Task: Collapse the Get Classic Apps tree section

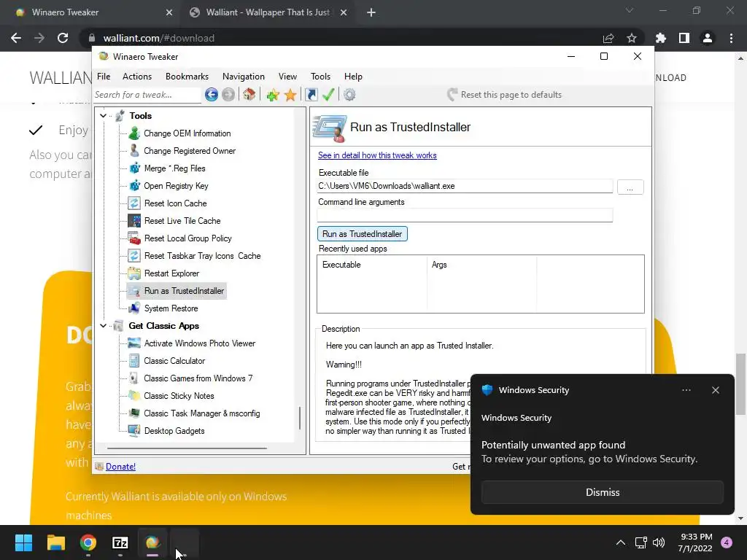Action: click(104, 326)
